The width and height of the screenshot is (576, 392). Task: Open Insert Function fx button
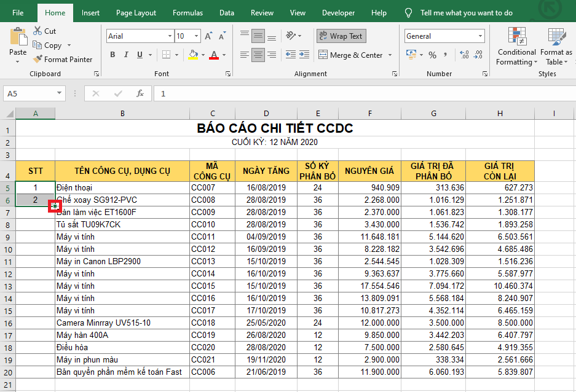[x=140, y=93]
